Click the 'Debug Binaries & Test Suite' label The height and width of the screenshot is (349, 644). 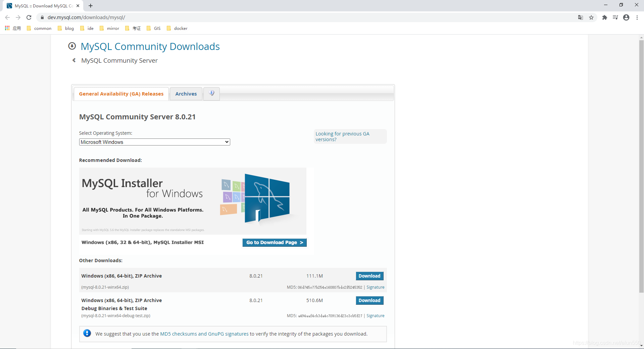click(114, 308)
